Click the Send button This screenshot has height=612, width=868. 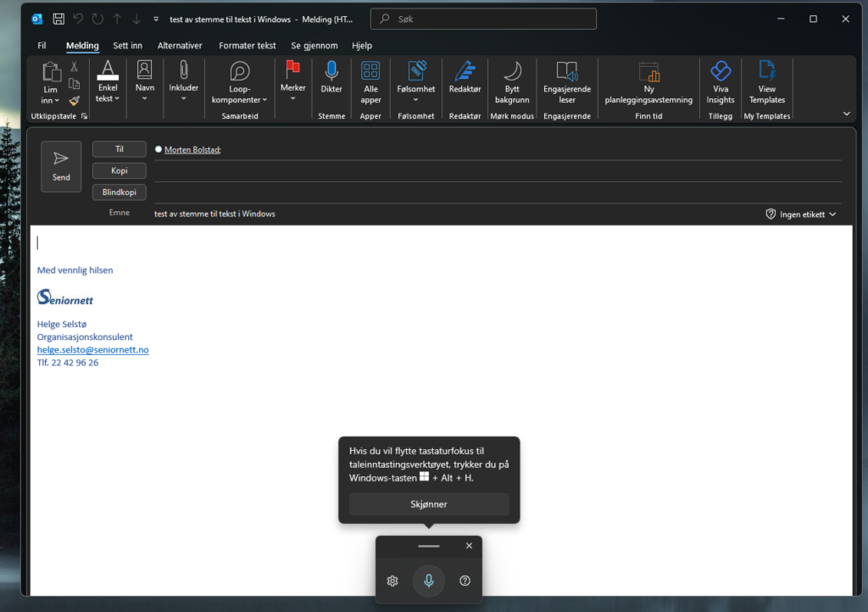pyautogui.click(x=61, y=166)
